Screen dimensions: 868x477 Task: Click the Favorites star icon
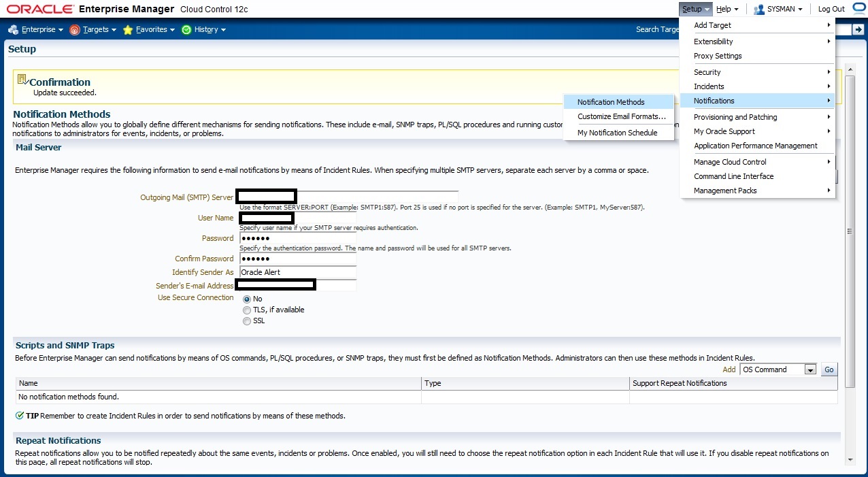coord(127,30)
